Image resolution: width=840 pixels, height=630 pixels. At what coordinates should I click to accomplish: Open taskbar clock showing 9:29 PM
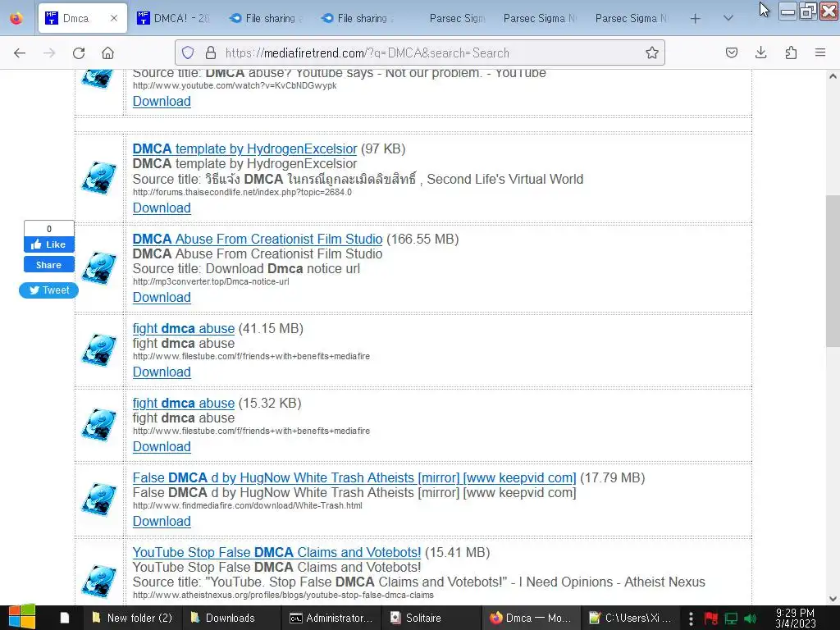tap(796, 618)
